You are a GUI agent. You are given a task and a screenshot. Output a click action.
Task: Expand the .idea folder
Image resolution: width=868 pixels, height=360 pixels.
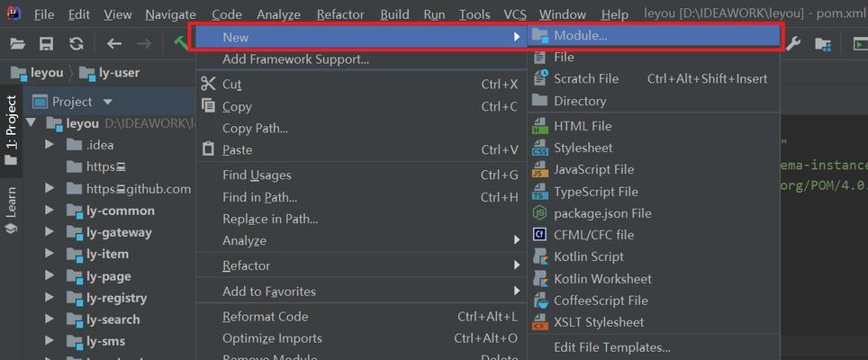[50, 145]
